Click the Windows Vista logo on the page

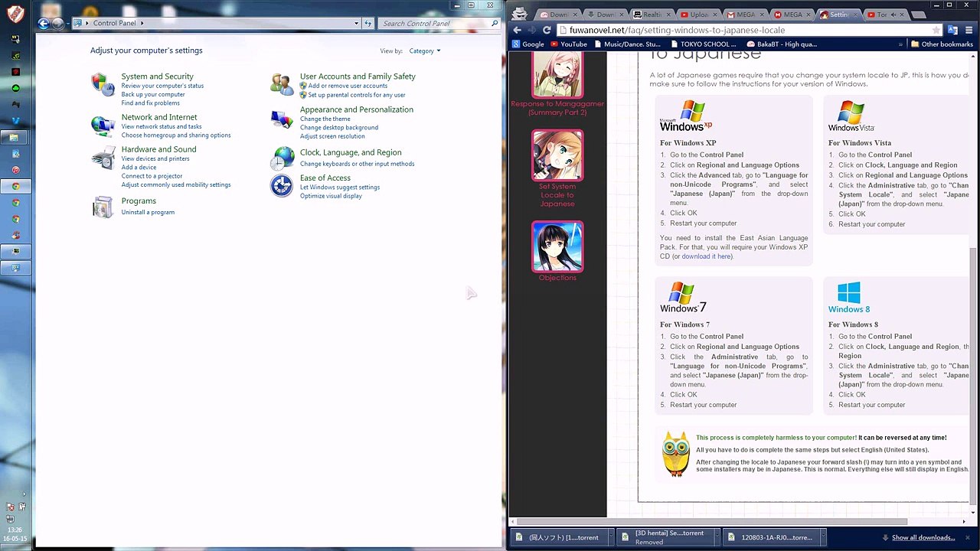click(851, 116)
